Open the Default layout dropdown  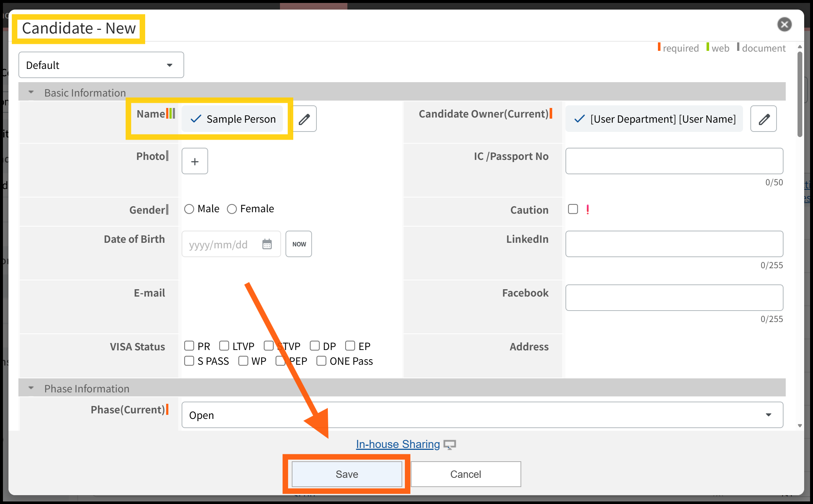coord(101,65)
